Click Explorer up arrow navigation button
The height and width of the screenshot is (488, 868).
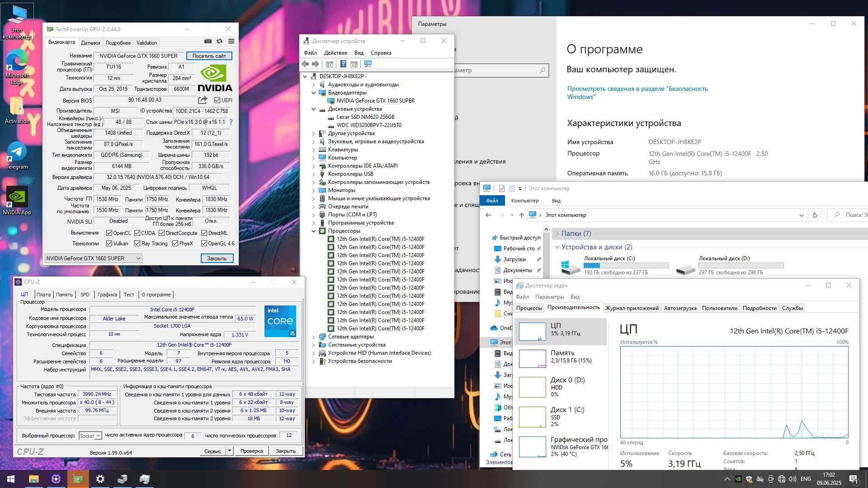pyautogui.click(x=522, y=215)
